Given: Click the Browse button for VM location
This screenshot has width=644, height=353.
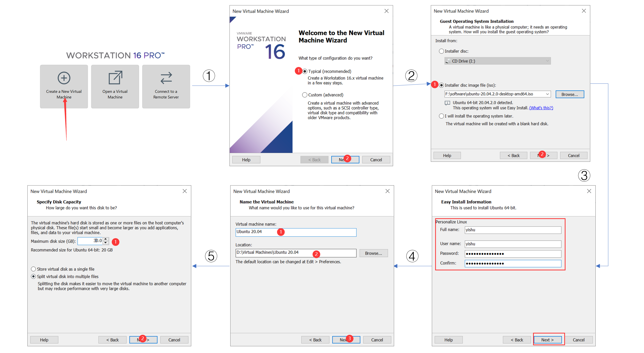Looking at the screenshot, I should tap(372, 252).
